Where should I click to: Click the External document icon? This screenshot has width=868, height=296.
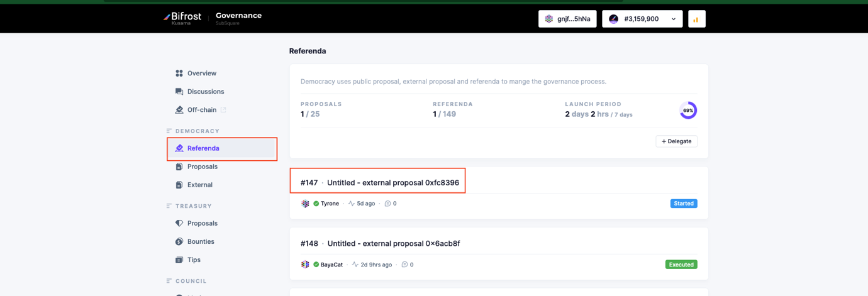(x=179, y=185)
